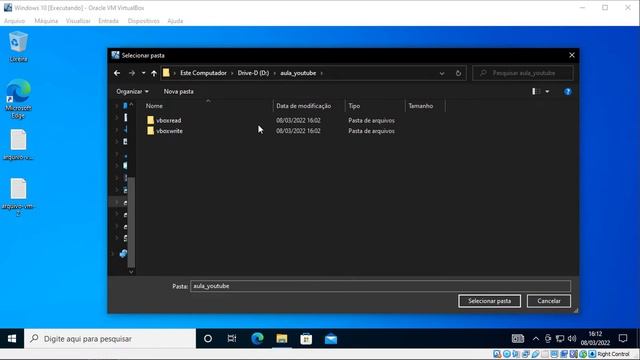Viewport: 640px width, 360px height.
Task: Open the Máquina menu in VirtualBox
Action: 46,21
